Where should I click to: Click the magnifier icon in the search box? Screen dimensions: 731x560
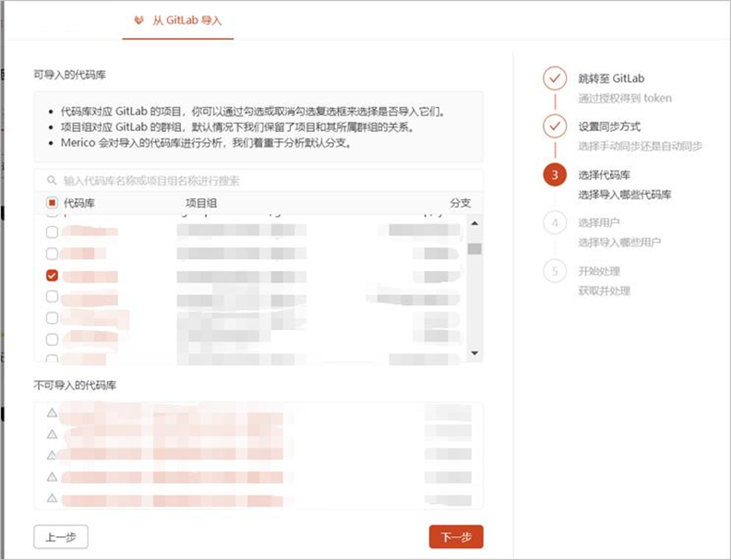52,180
